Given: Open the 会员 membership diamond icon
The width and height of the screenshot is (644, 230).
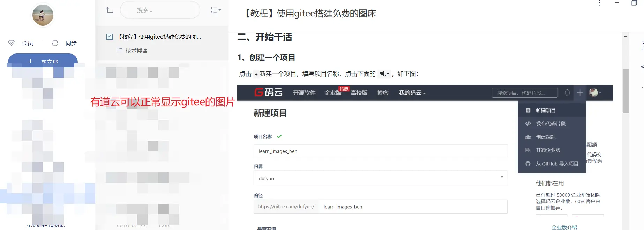Looking at the screenshot, I should click(11, 43).
